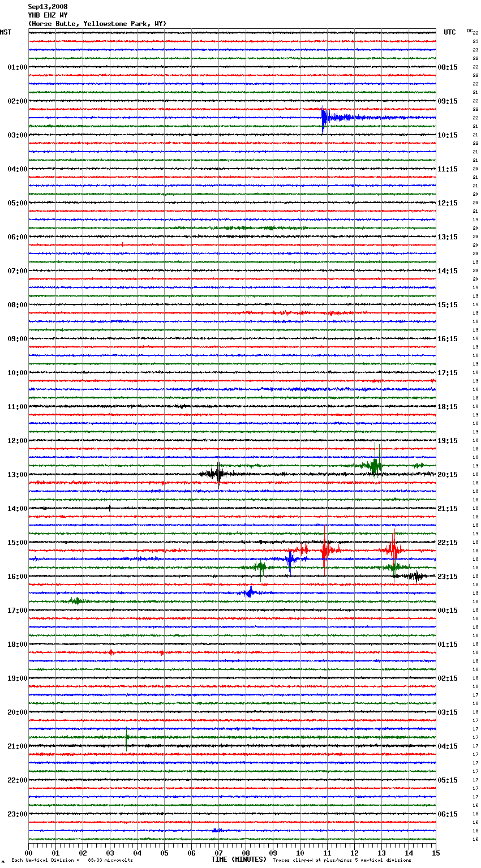Click the 13:15 UTC time label
This screenshot has width=481, height=868.
[x=448, y=237]
